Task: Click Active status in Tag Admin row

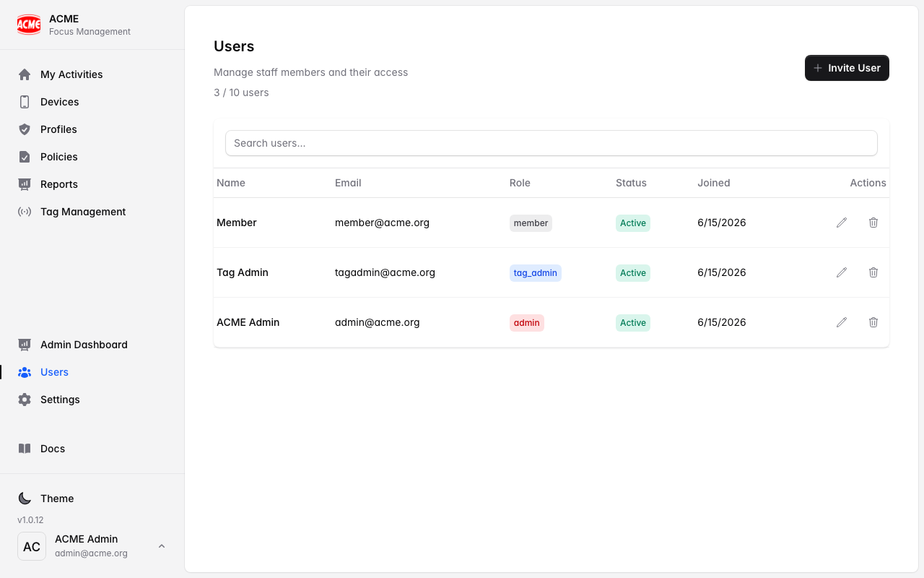Action: point(633,273)
